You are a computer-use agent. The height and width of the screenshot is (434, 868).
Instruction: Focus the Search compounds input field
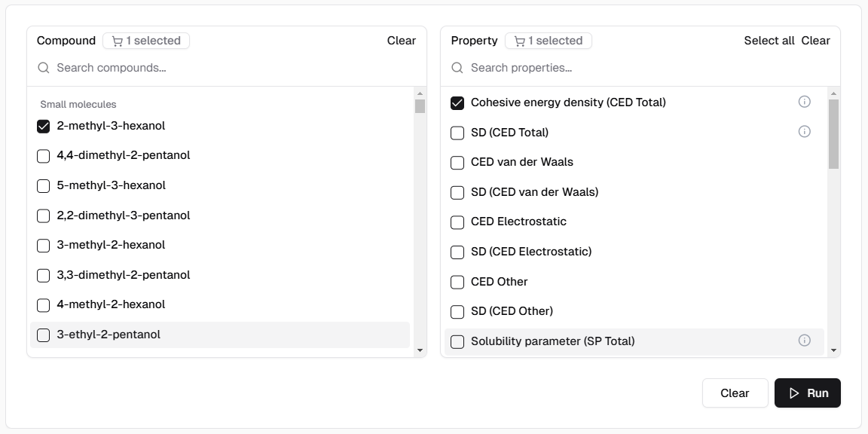click(226, 68)
